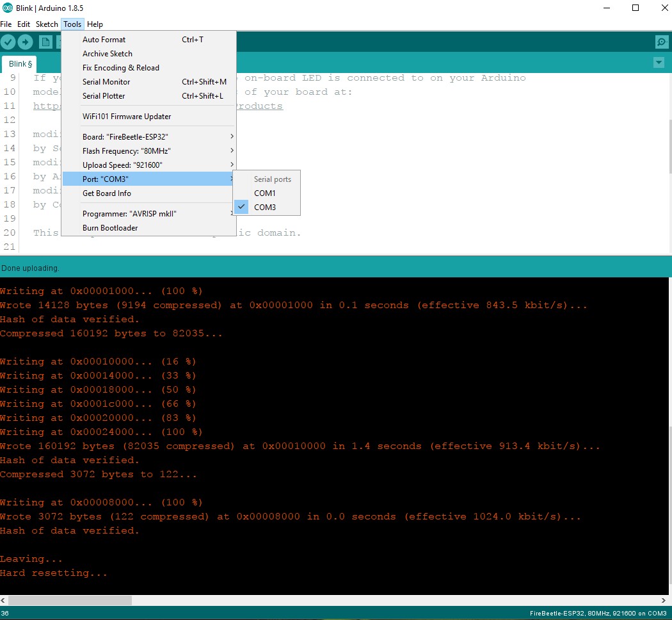Click the "Done uploading." status message

point(30,268)
